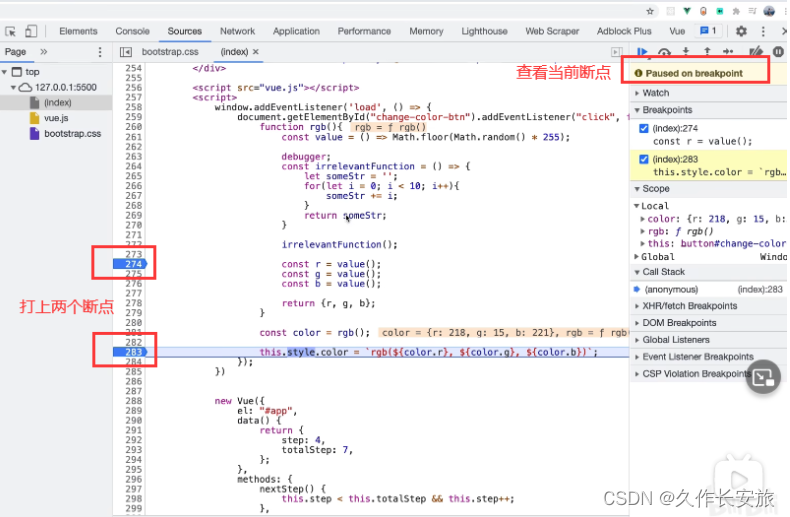Screen dimensions: 790x517
Task: Collapse the debugger sidebar pane icon
Action: coord(616,52)
